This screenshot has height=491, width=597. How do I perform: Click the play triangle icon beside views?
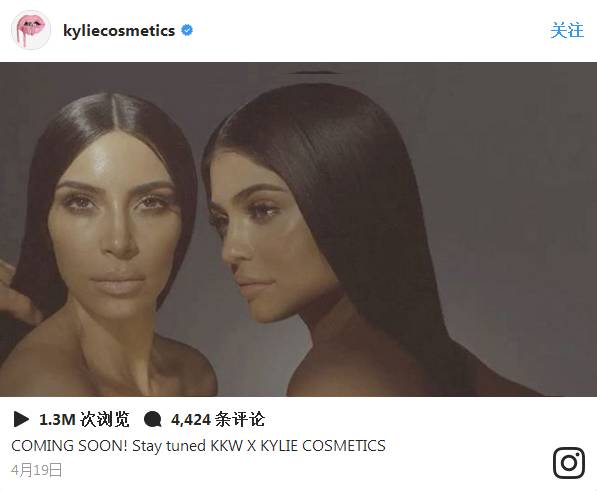(21, 419)
